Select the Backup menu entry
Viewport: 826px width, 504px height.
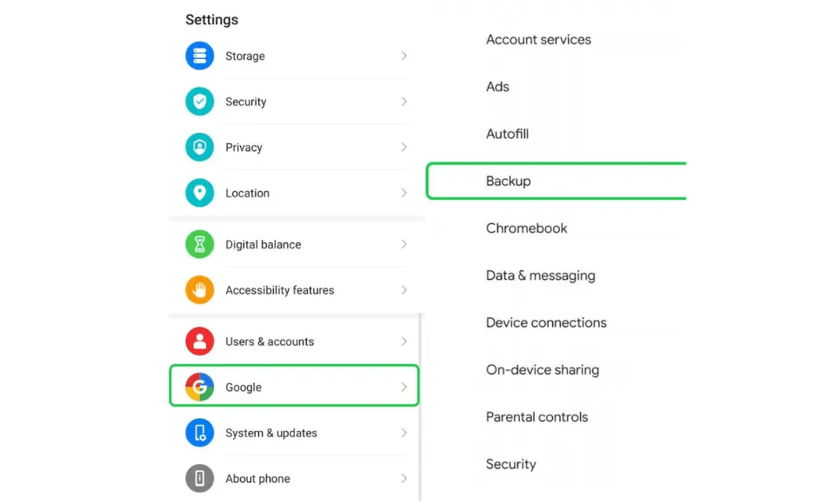[556, 181]
